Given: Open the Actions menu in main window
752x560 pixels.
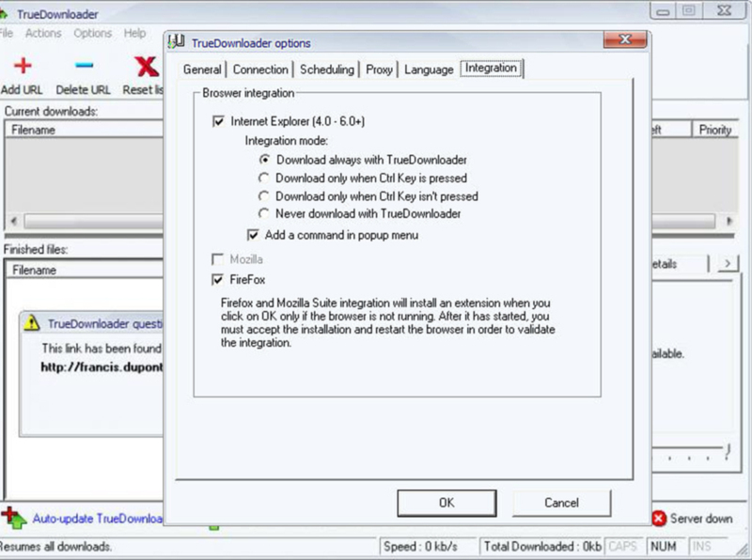Looking at the screenshot, I should (43, 33).
